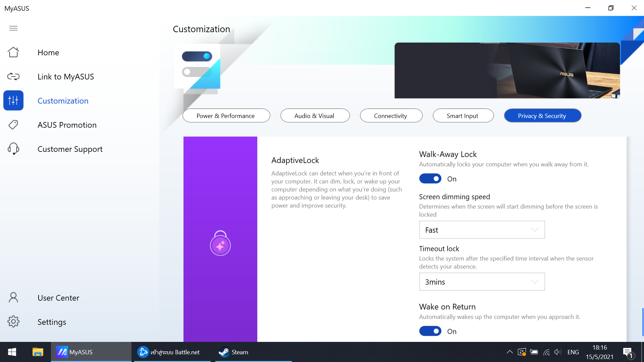
Task: Open the User Center page
Action: click(58, 298)
